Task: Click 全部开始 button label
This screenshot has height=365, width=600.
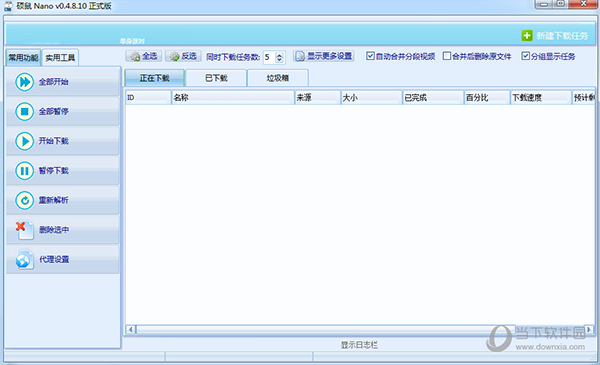Action: (x=54, y=82)
